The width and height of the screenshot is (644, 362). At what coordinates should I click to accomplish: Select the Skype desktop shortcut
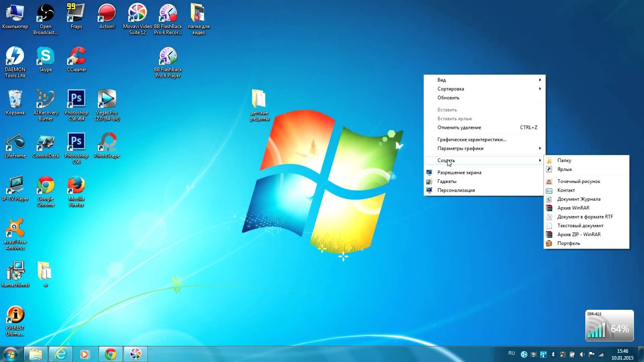pyautogui.click(x=46, y=60)
